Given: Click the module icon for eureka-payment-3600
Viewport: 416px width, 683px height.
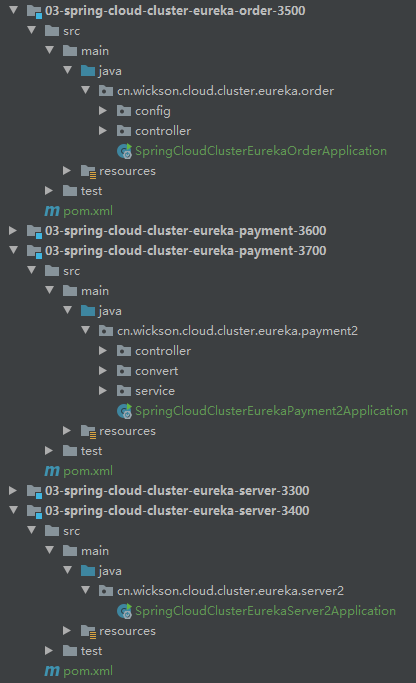Looking at the screenshot, I should (34, 231).
